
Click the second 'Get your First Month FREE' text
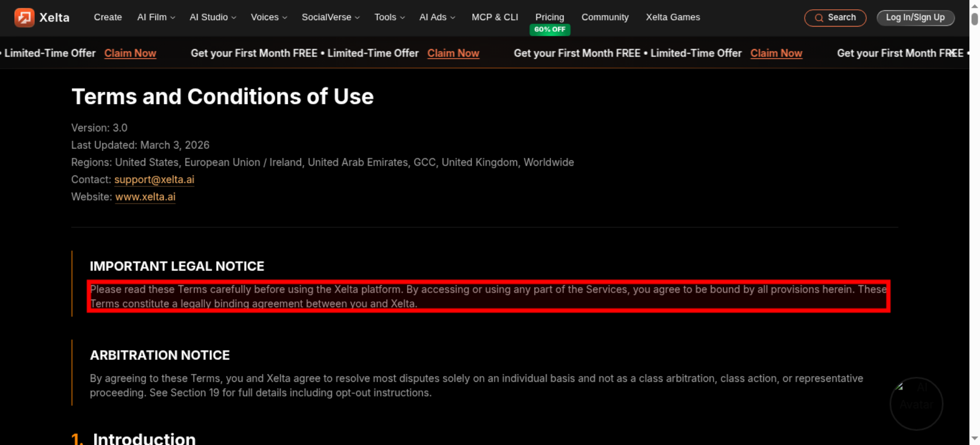click(x=577, y=53)
